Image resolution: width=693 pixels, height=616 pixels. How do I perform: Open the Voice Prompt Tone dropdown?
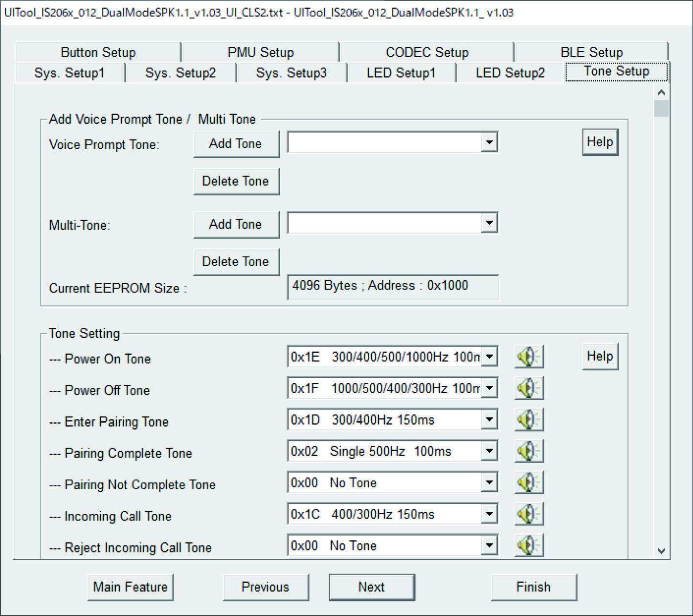point(489,143)
